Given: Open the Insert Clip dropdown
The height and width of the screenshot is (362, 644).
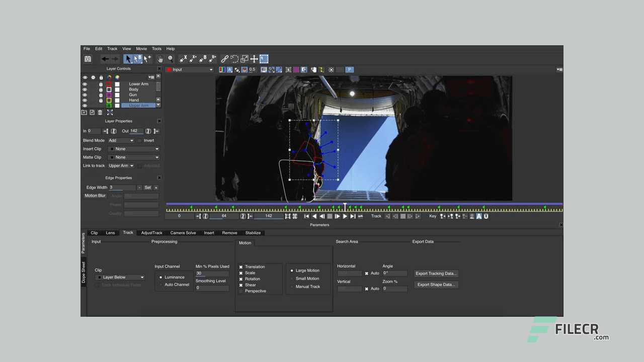Looking at the screenshot, I should click(133, 149).
